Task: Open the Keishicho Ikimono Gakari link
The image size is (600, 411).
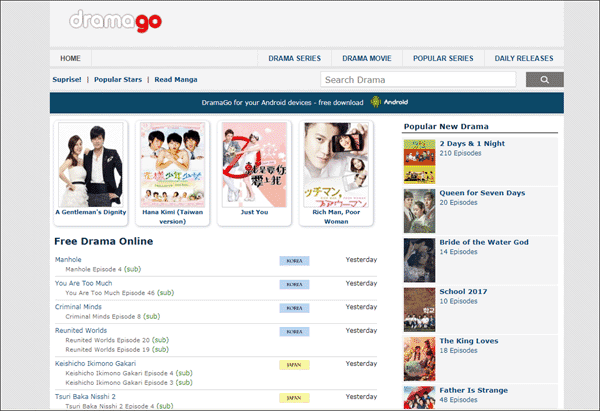Action: click(x=95, y=364)
